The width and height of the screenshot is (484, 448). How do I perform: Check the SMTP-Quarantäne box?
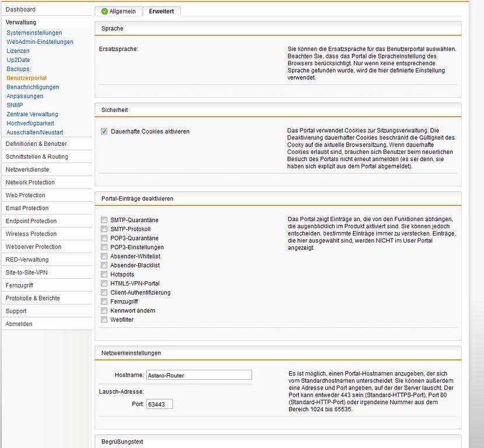click(104, 220)
